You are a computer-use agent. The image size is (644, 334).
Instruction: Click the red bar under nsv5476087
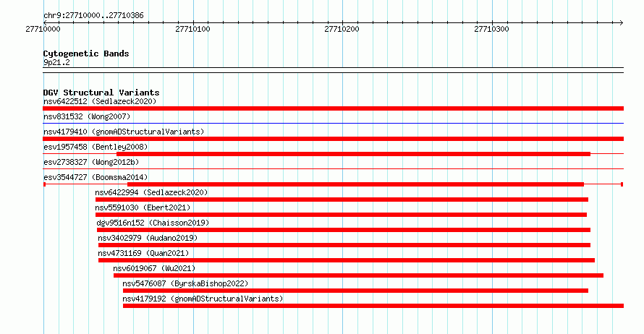click(x=355, y=291)
